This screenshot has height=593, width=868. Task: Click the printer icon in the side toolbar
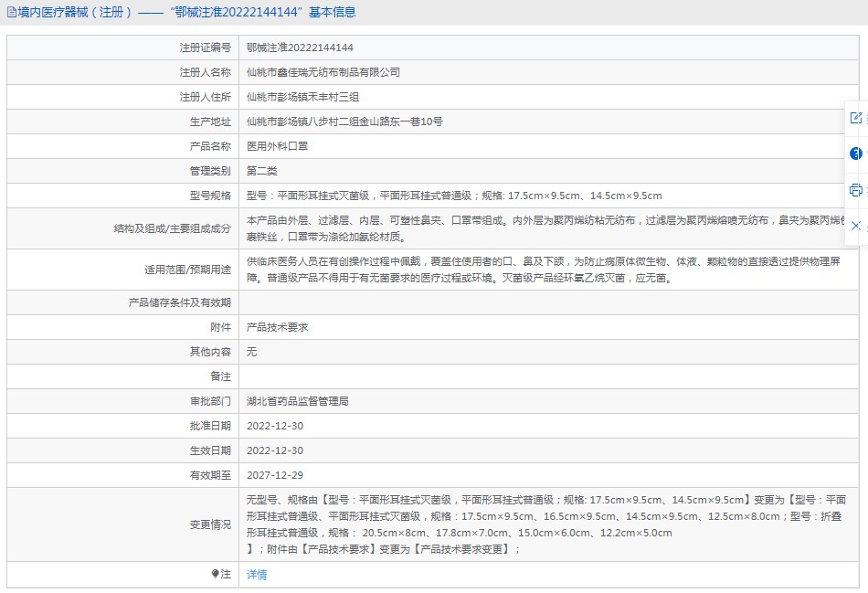pos(856,190)
